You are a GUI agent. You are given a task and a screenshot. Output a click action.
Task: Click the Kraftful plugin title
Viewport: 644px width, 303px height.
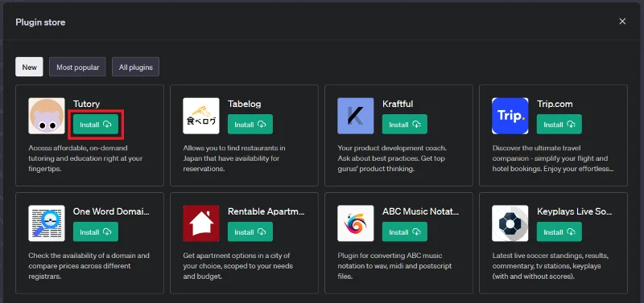coord(398,104)
